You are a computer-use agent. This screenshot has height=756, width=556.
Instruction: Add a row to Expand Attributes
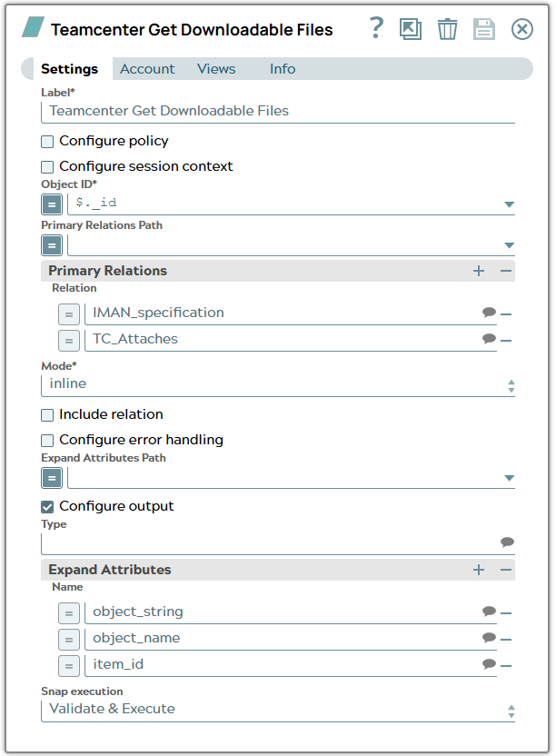(479, 570)
